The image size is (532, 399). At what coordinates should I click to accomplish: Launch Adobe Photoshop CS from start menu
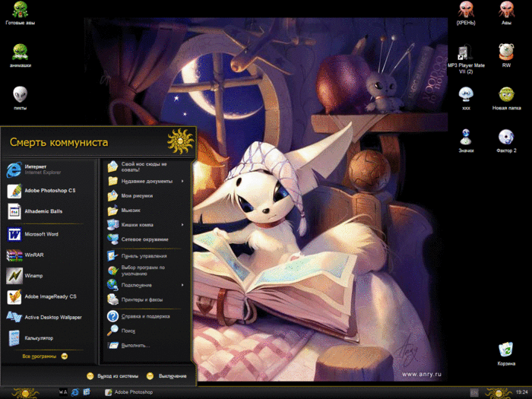pos(49,191)
